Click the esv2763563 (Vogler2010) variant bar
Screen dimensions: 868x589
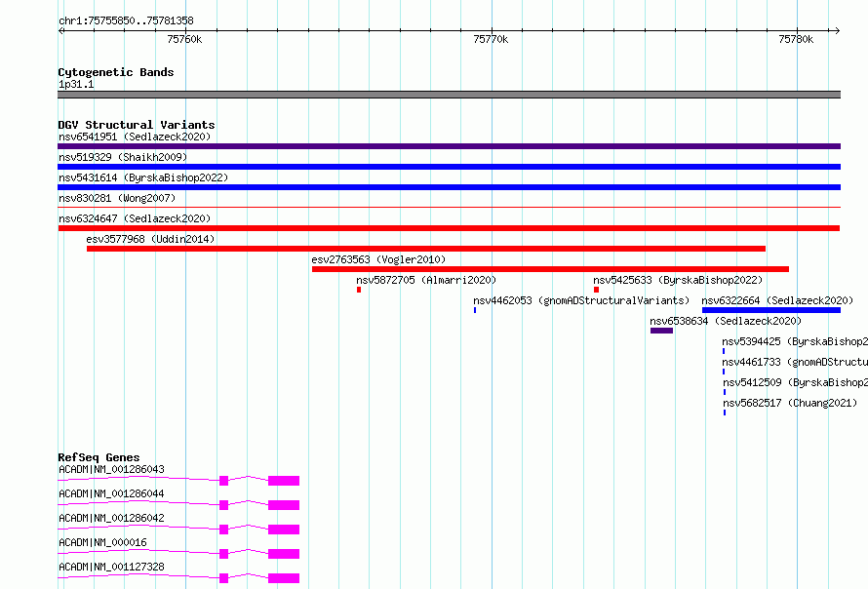[x=550, y=269]
